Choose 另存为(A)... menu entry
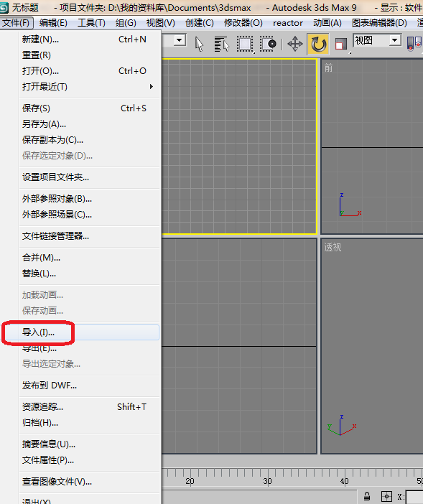Image resolution: width=423 pixels, height=504 pixels. pyautogui.click(x=89, y=124)
